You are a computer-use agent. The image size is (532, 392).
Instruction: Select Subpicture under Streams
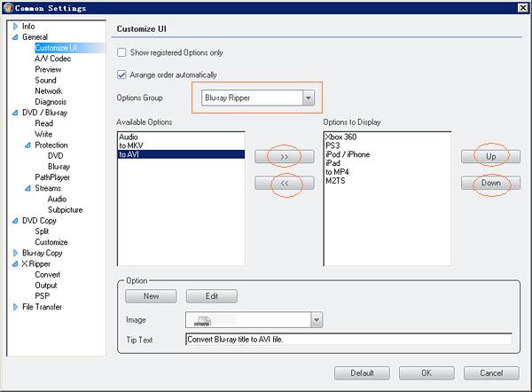coord(65,209)
